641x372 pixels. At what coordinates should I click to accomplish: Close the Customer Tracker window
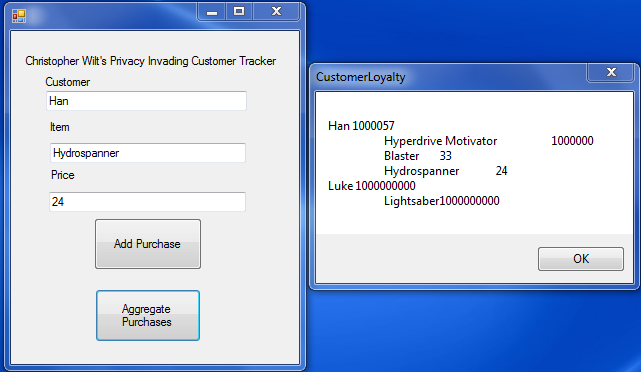[277, 11]
